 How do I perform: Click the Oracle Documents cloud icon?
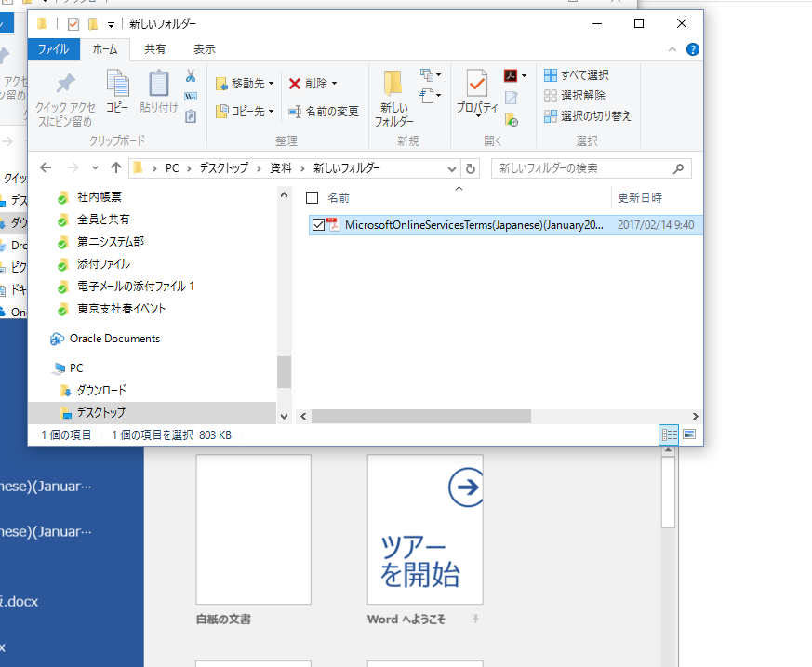[x=57, y=339]
